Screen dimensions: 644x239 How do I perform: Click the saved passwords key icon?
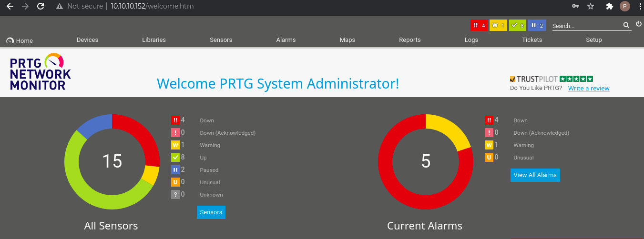[575, 6]
